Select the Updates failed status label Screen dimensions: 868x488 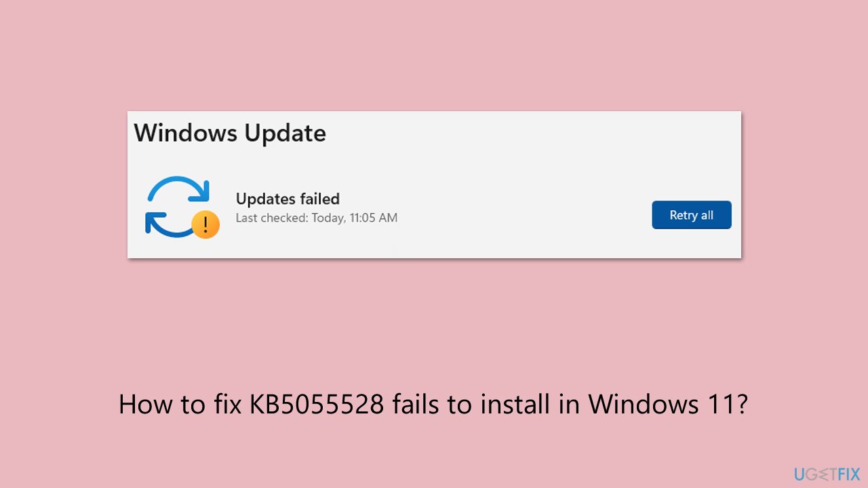click(x=287, y=199)
